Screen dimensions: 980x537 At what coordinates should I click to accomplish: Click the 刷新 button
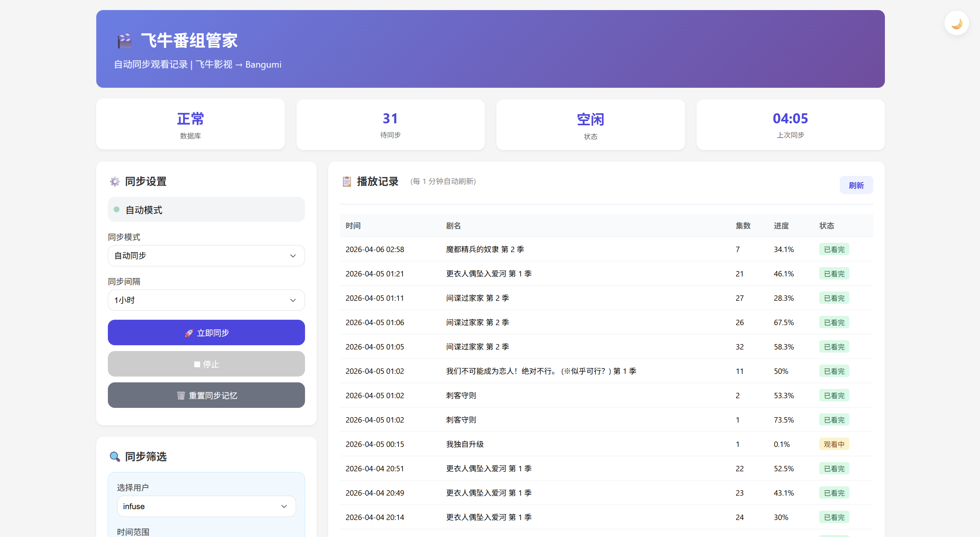click(x=856, y=185)
